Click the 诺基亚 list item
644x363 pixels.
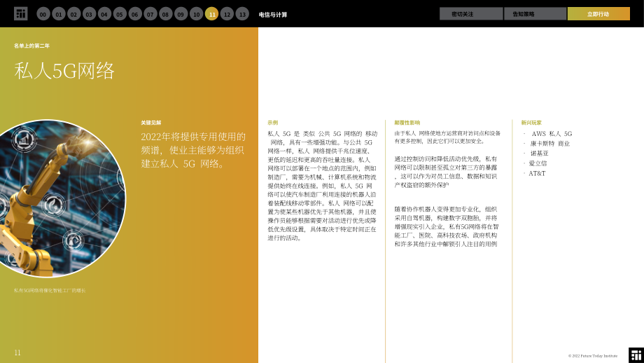click(x=539, y=153)
